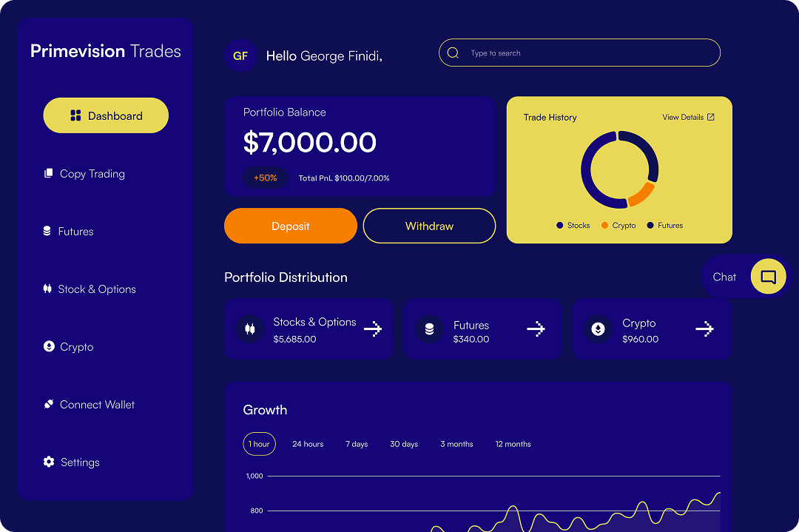The width and height of the screenshot is (799, 532).
Task: Click the Connect Wallet icon in sidebar
Action: coord(47,404)
